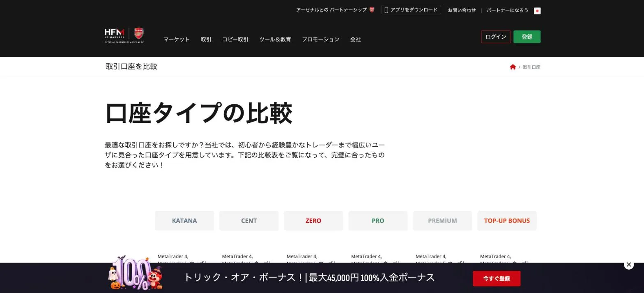Open the パートナーになろう link
Screen dimensions: 644x293
507,10
